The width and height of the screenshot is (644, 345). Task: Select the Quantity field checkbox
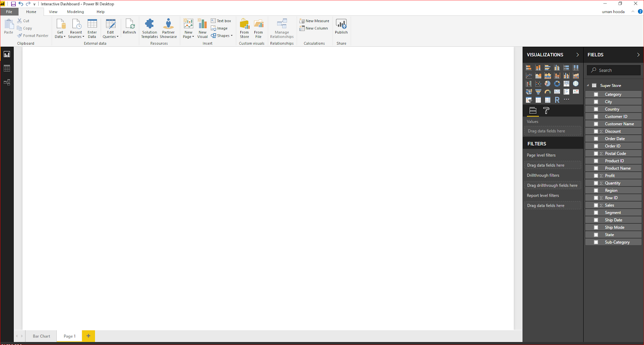pos(596,183)
